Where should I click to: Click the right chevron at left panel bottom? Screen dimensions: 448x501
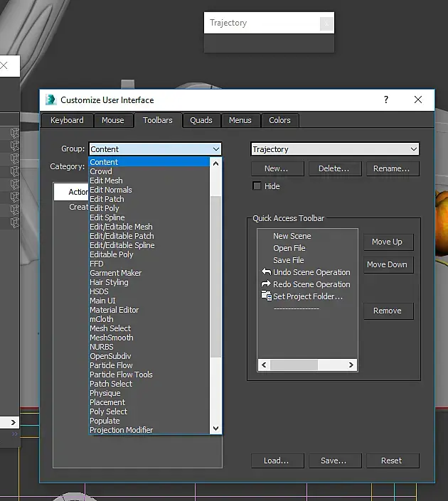point(13,422)
